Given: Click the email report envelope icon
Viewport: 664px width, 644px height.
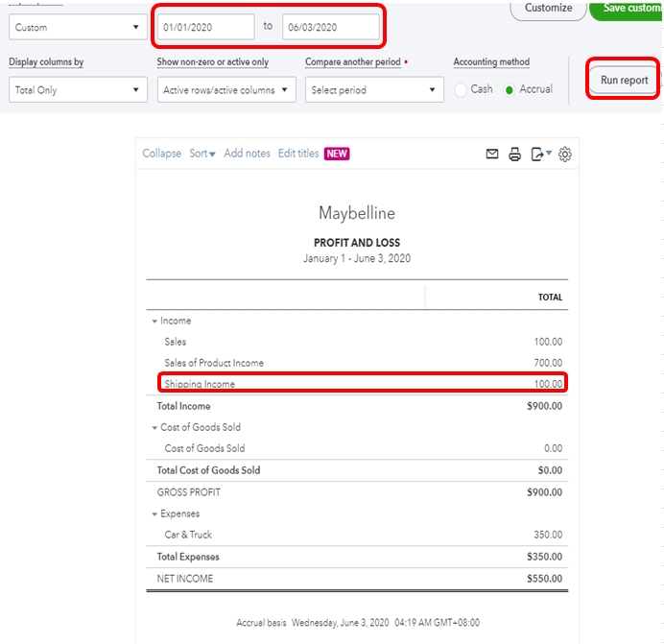Looking at the screenshot, I should [492, 154].
